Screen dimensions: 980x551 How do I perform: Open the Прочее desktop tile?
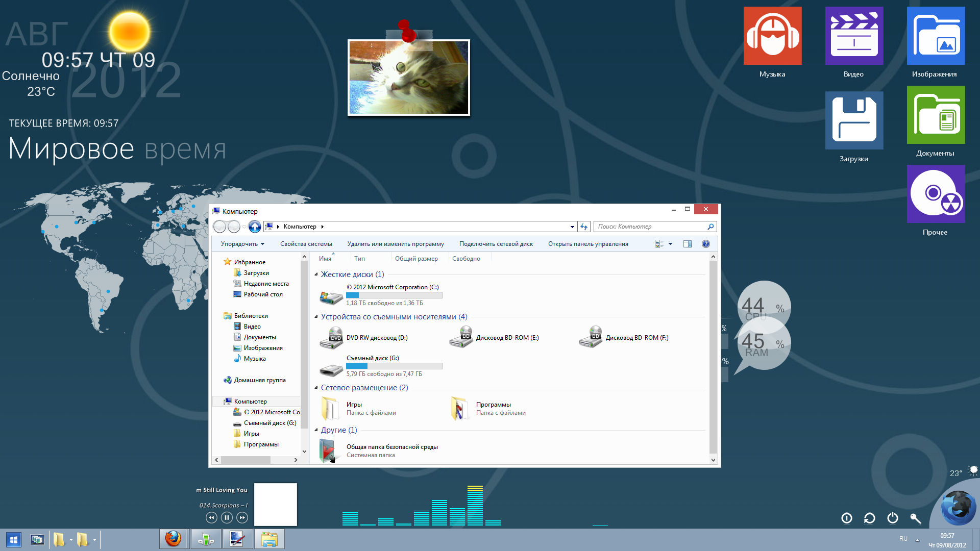click(x=936, y=194)
